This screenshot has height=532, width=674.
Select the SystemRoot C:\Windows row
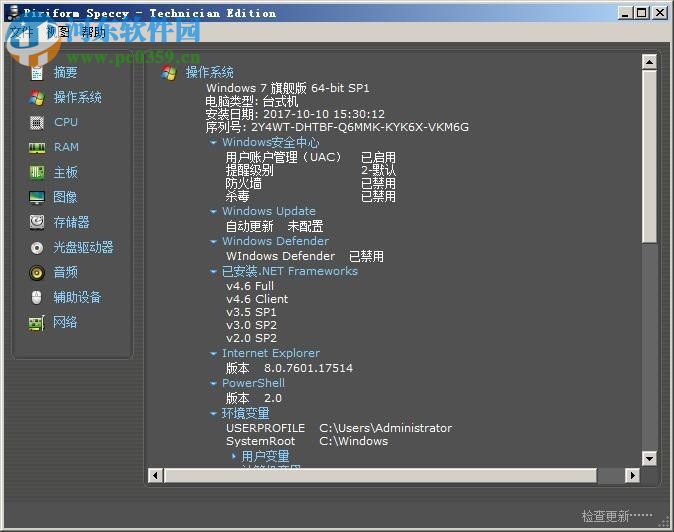click(307, 441)
